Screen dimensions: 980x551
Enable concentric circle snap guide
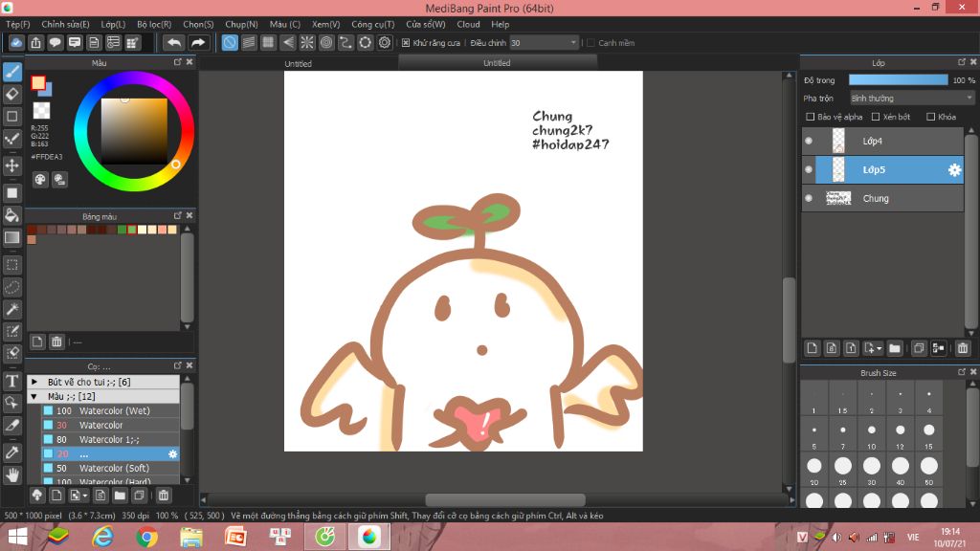click(326, 42)
